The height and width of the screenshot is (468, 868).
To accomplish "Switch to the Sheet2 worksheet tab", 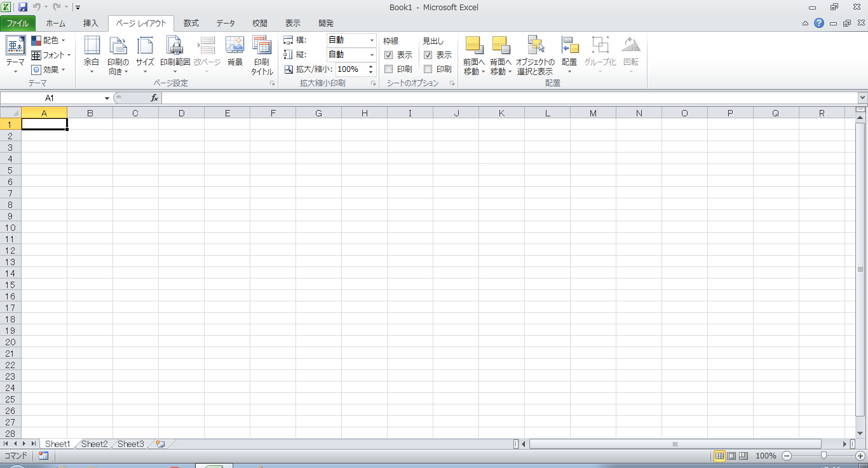I will pos(94,444).
